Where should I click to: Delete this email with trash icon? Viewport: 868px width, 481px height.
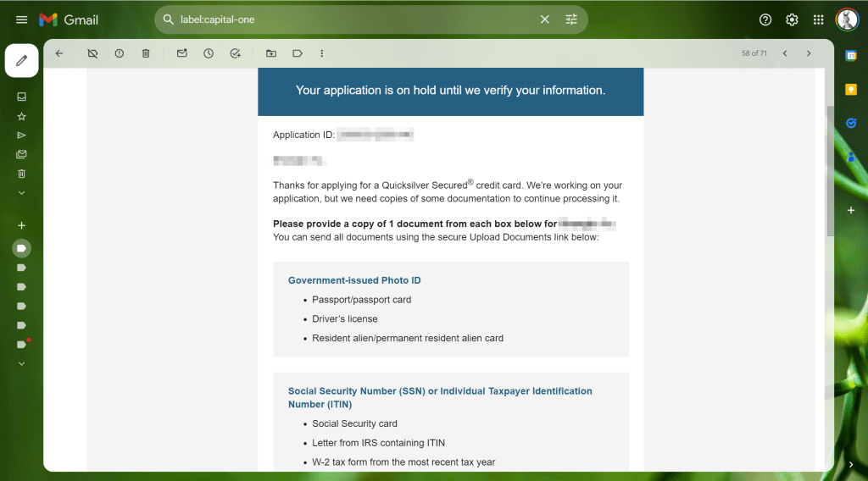[x=146, y=53]
